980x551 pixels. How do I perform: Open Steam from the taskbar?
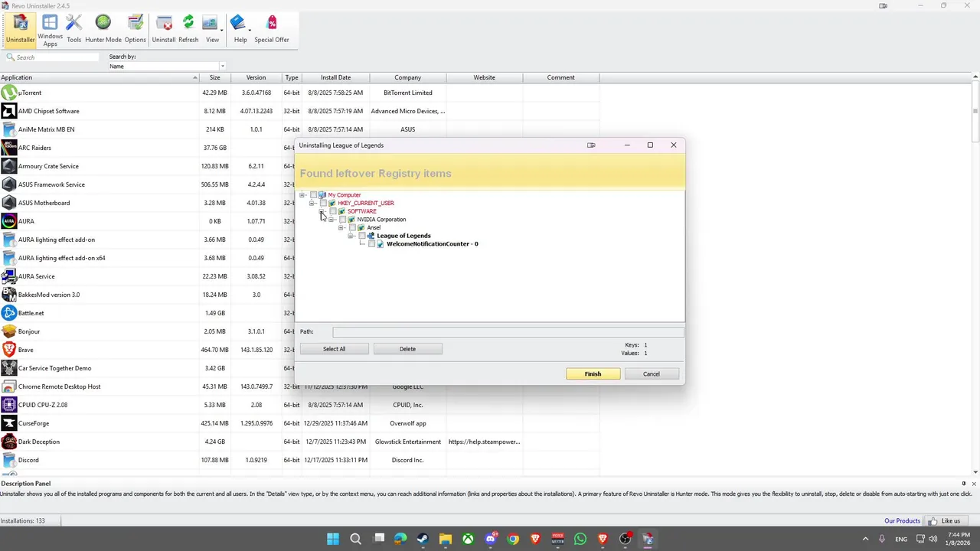pyautogui.click(x=423, y=539)
